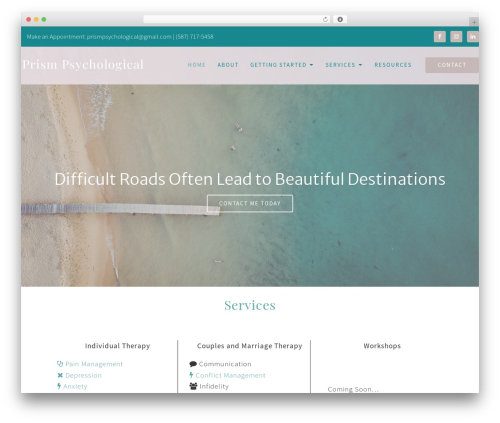Click the Couples and Marriage Therapy heading
The width and height of the screenshot is (500, 423).
(250, 346)
